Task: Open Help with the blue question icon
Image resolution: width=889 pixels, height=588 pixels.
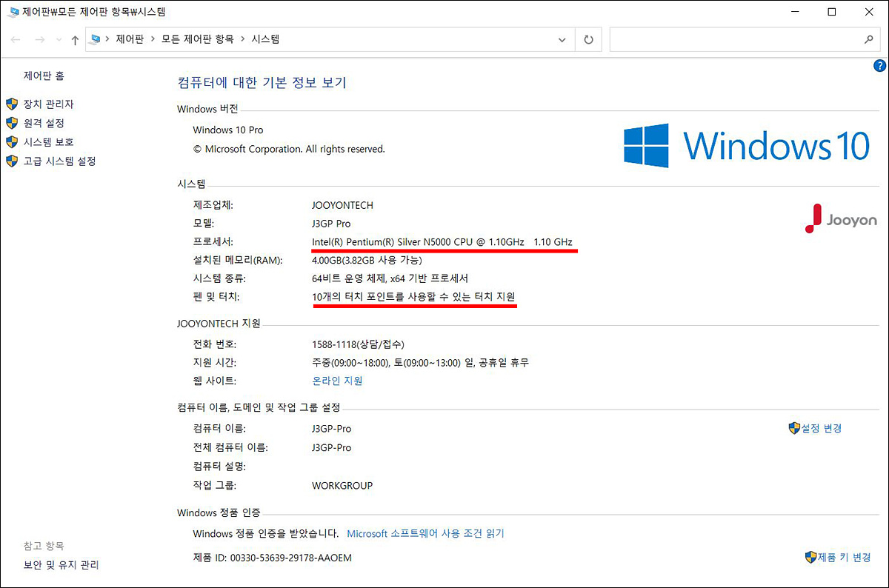Action: tap(880, 66)
